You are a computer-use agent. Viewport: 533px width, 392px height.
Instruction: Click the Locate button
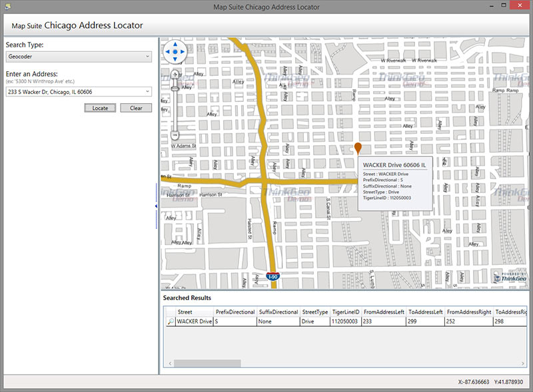(x=100, y=108)
